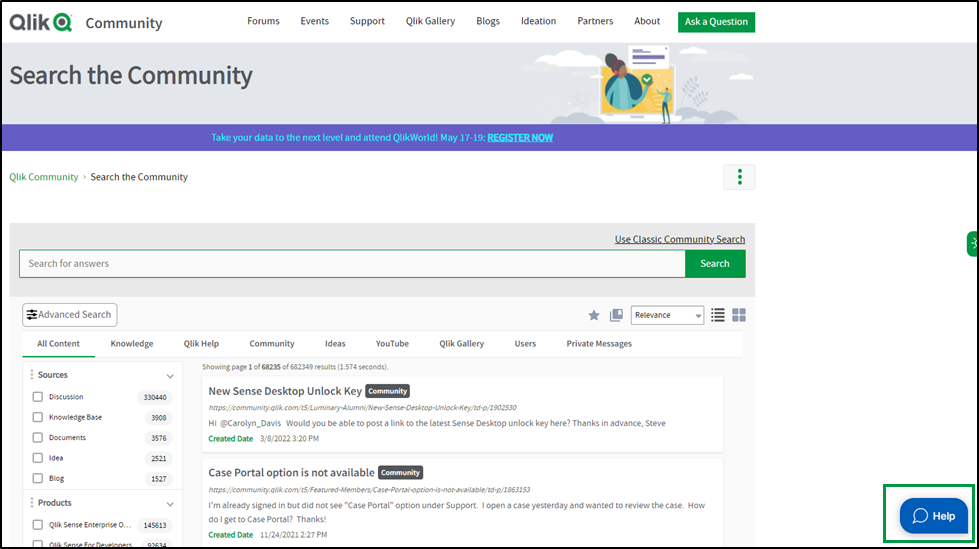Screen dimensions: 979x549
Task: Click the Qlik logo
Action: [41, 22]
